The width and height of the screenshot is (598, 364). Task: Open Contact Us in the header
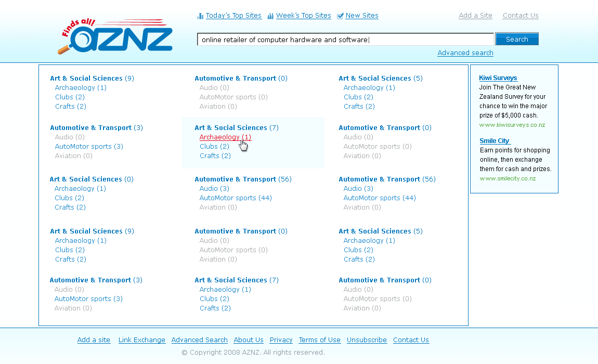tap(520, 15)
